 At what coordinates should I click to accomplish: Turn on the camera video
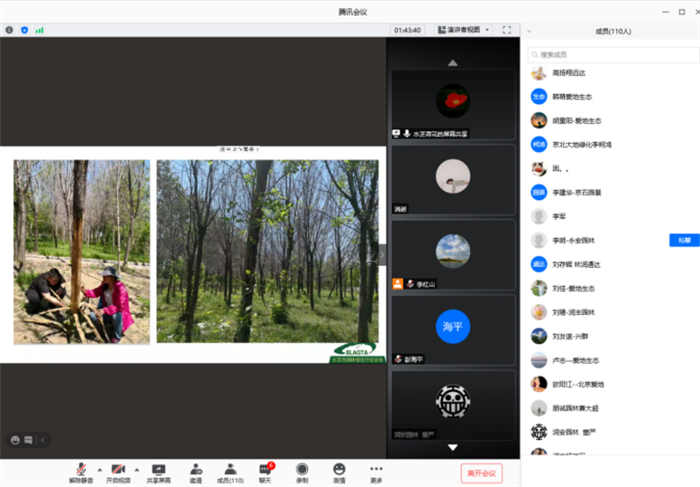point(117,470)
